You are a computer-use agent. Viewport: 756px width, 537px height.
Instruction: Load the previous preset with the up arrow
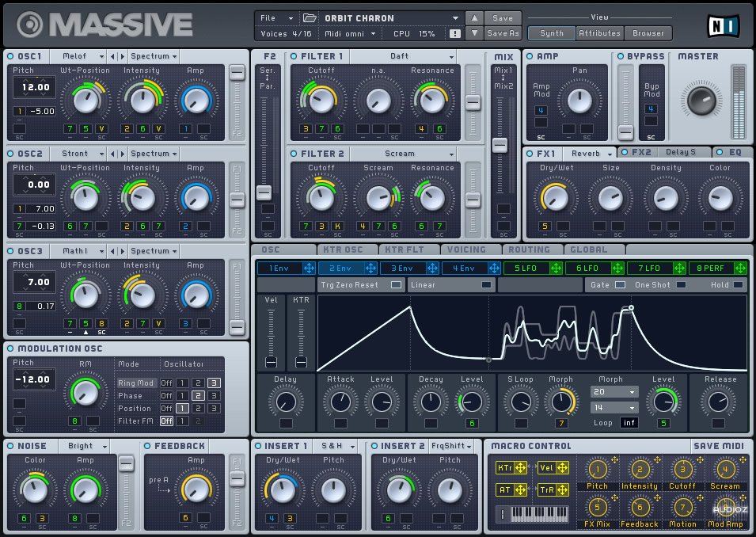(474, 18)
